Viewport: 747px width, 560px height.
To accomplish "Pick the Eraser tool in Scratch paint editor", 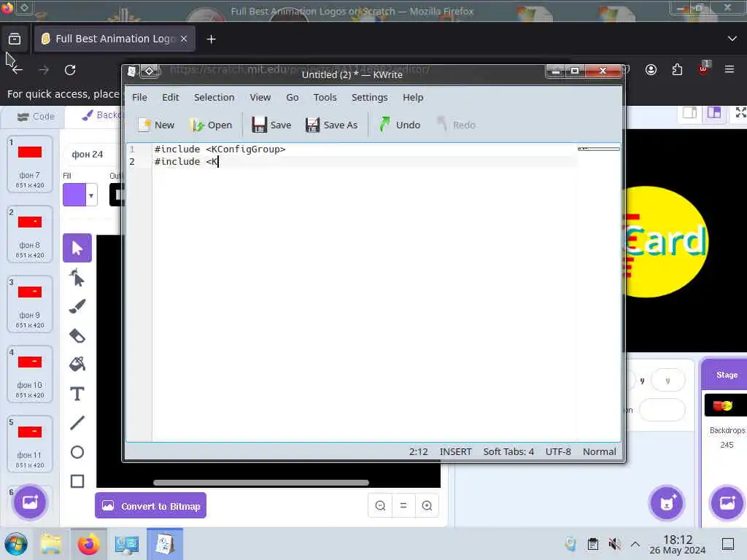I will point(77,335).
